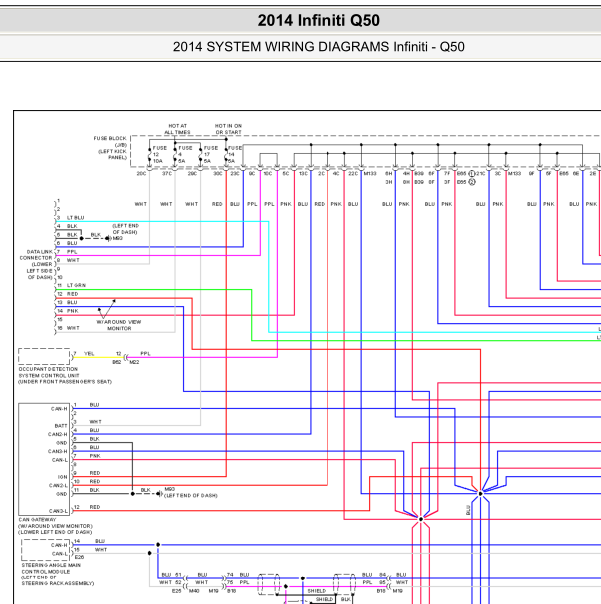This screenshot has width=601, height=604.
Task: Click the '2014 SYSTEM WIRING DIAGRAMS Infiniti - Q50' subtitle
Action: [x=319, y=47]
